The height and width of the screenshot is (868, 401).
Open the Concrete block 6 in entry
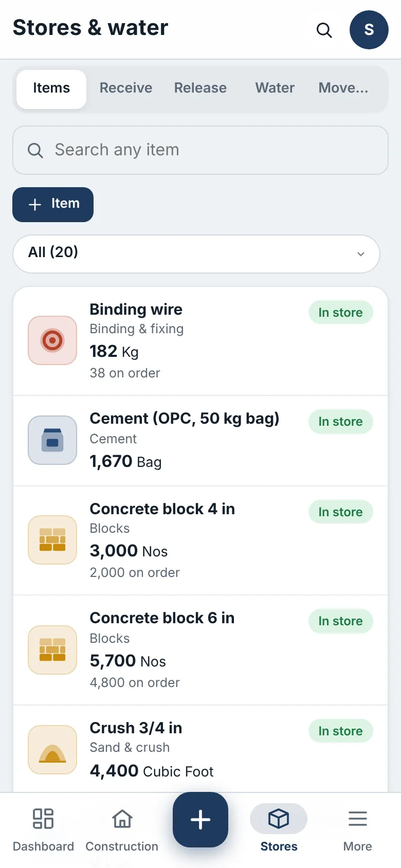tap(200, 650)
